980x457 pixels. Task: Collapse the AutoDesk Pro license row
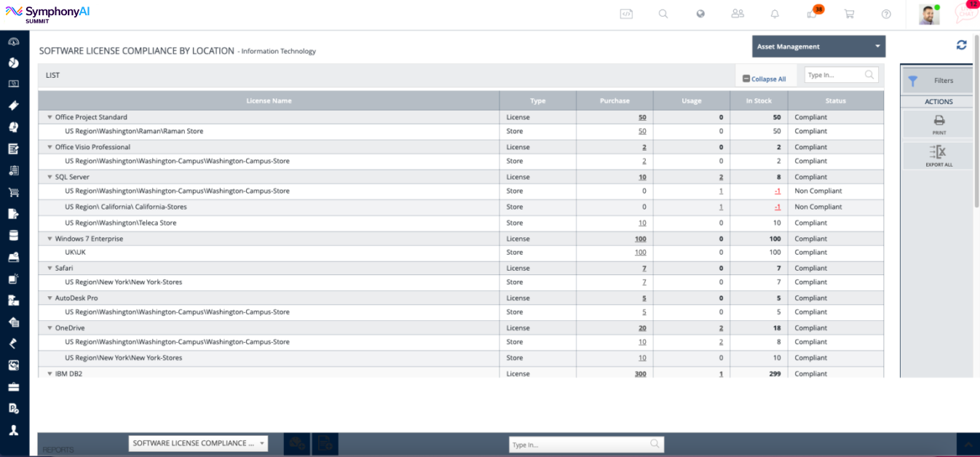click(x=50, y=298)
